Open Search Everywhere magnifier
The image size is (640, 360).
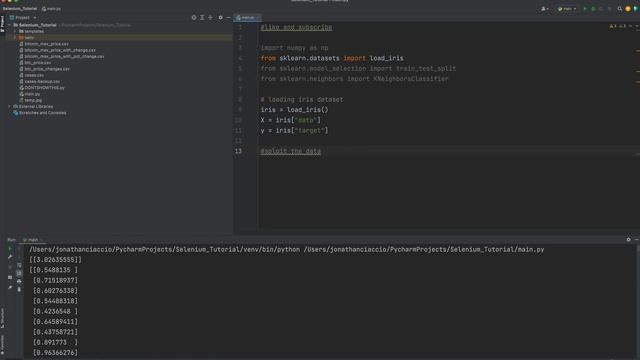tap(620, 9)
